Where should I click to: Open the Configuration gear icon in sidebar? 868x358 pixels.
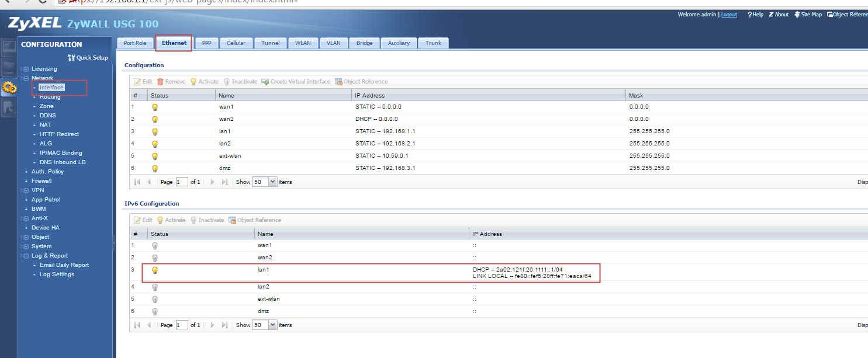(9, 88)
